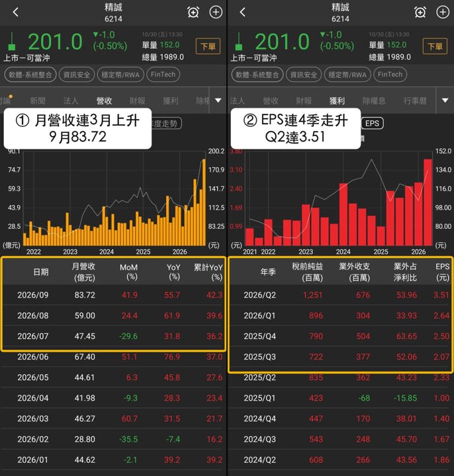Select the 2024/Q3 earnings row
This screenshot has width=454, height=476.
coord(340,440)
